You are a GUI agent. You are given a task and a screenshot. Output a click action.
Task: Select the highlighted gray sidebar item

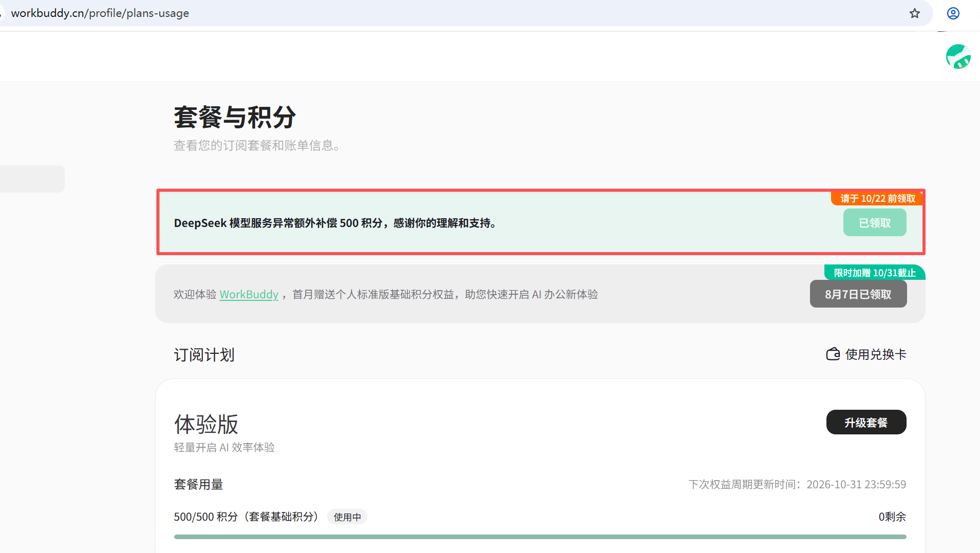[32, 179]
